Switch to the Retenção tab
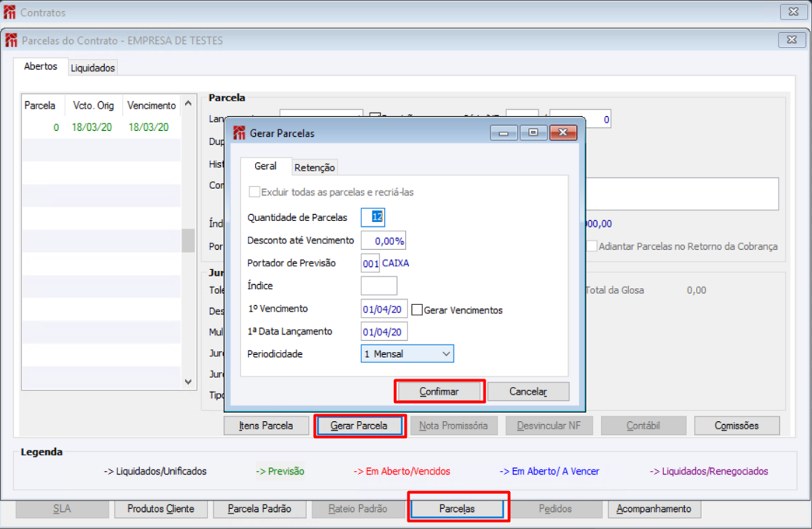 click(315, 167)
